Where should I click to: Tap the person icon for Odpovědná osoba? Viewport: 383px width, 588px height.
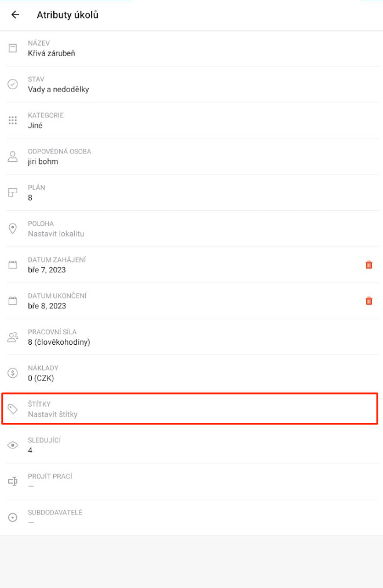[x=13, y=156]
